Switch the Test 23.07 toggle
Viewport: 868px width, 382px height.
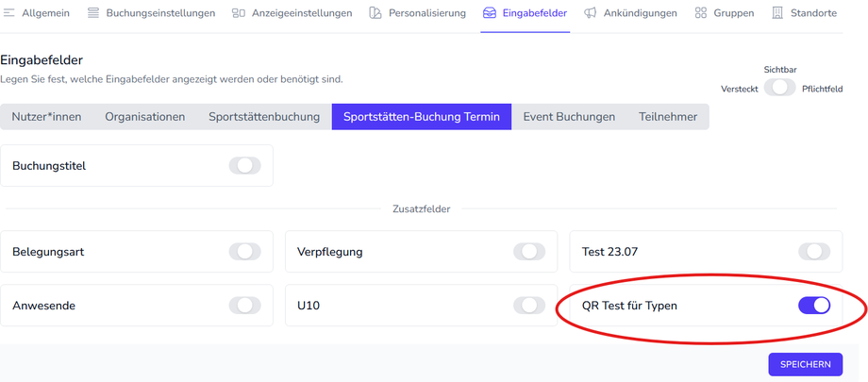[x=814, y=251]
